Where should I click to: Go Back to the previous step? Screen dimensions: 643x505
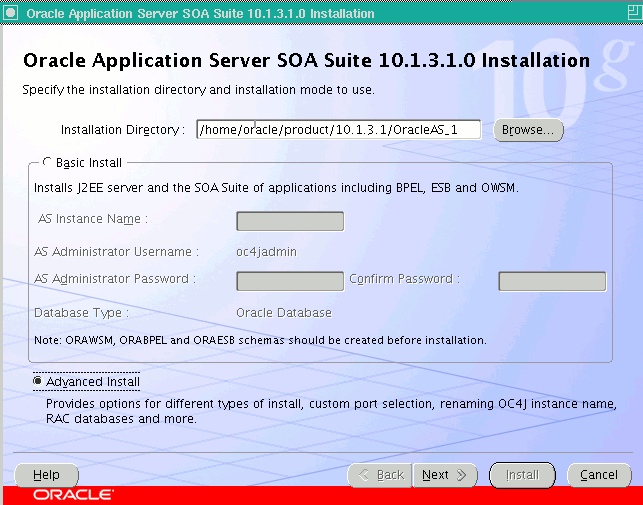coord(380,475)
